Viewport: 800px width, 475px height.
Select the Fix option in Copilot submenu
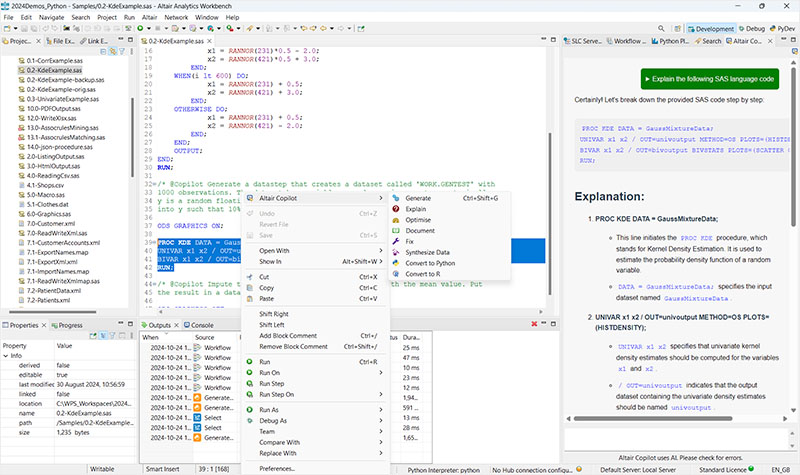[410, 242]
